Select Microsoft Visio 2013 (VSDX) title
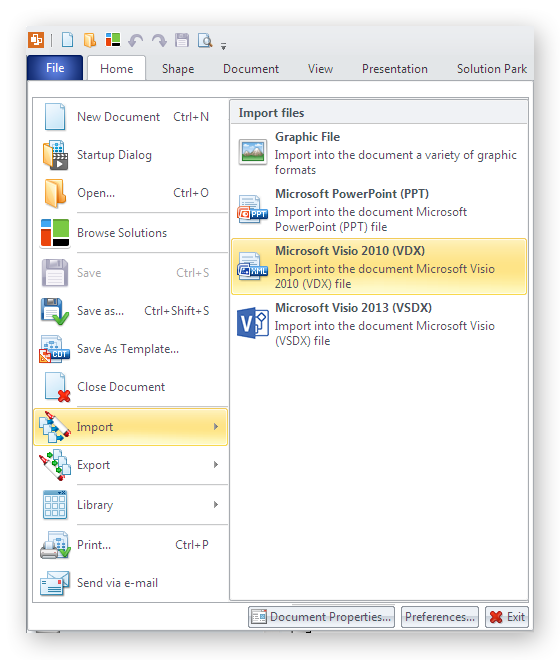 click(x=353, y=308)
